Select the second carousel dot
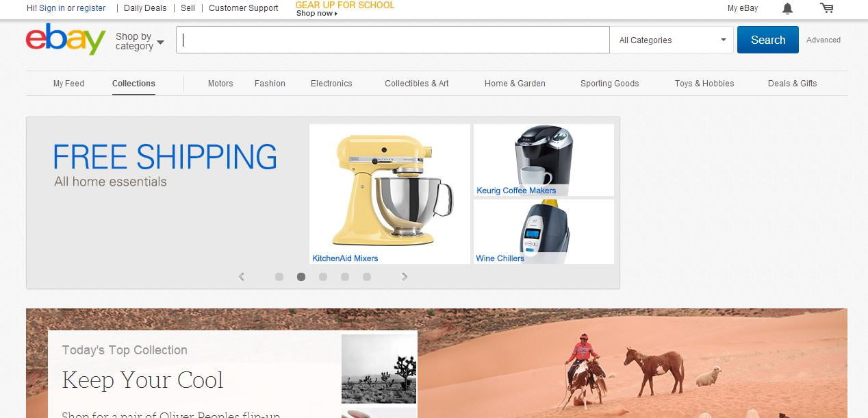The image size is (868, 418). pos(301,277)
